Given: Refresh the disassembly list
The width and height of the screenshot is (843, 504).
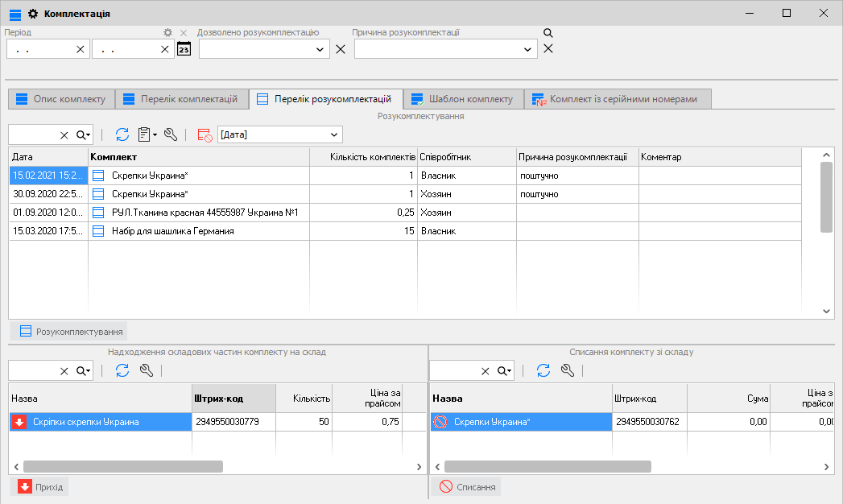Looking at the screenshot, I should pyautogui.click(x=122, y=134).
